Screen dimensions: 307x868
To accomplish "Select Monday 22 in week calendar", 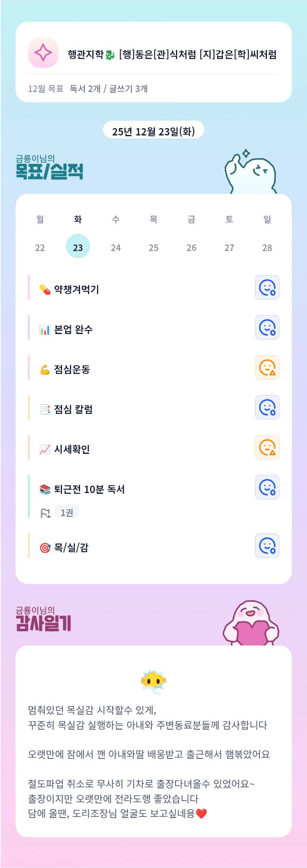I will [40, 247].
